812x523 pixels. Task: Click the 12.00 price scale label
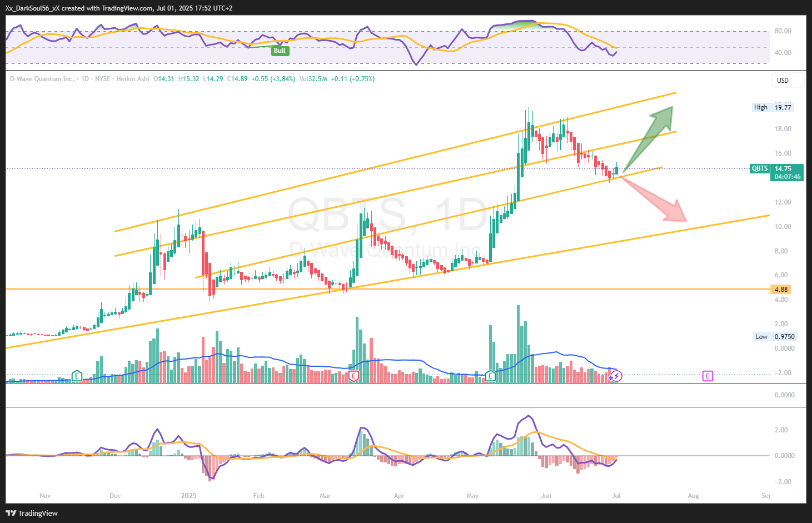(x=783, y=202)
